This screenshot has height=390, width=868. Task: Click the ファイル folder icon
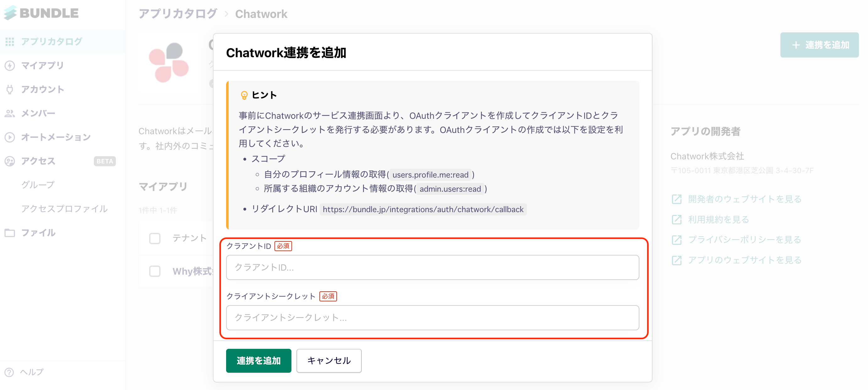(x=10, y=233)
